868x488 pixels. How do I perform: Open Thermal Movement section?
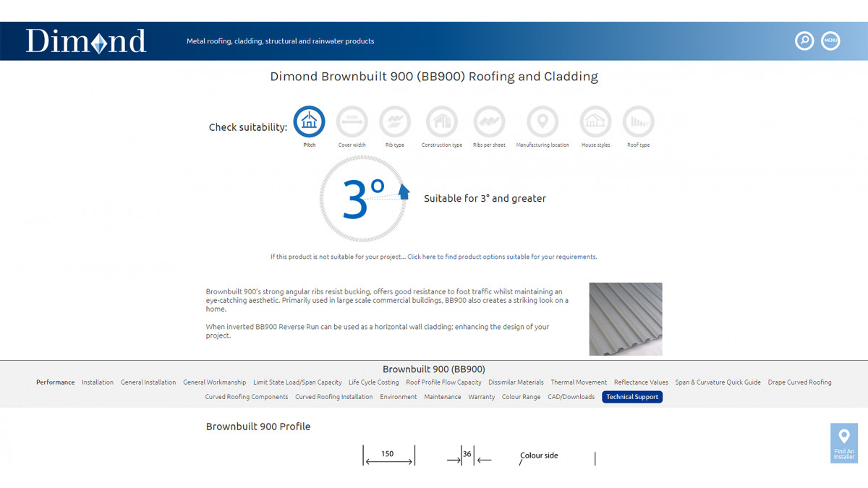tap(579, 382)
